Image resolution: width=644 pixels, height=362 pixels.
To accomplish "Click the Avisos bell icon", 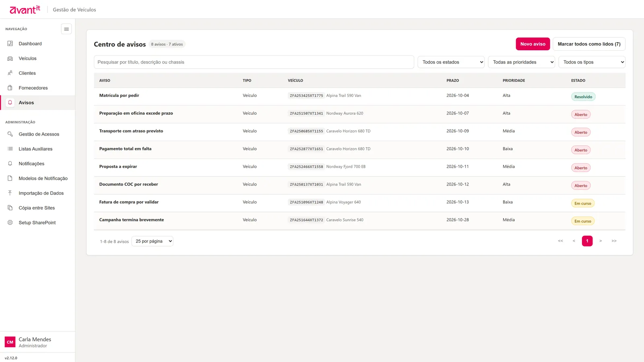I will click(x=10, y=103).
